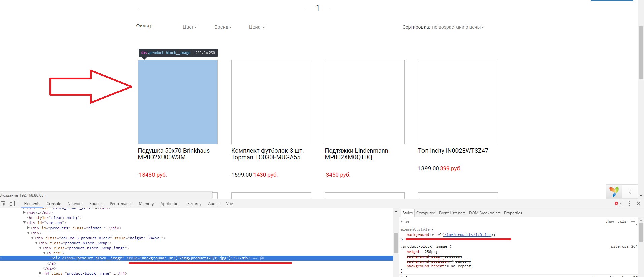
Task: Open product Топ Incity IN002EWTSZ47 link
Action: pos(453,151)
